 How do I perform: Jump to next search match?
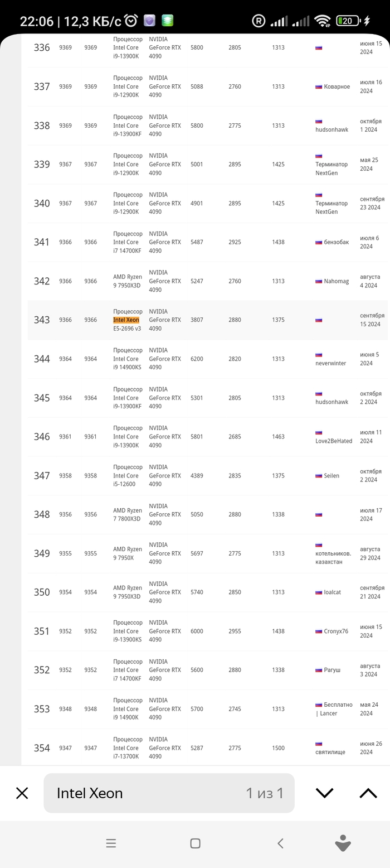[324, 793]
